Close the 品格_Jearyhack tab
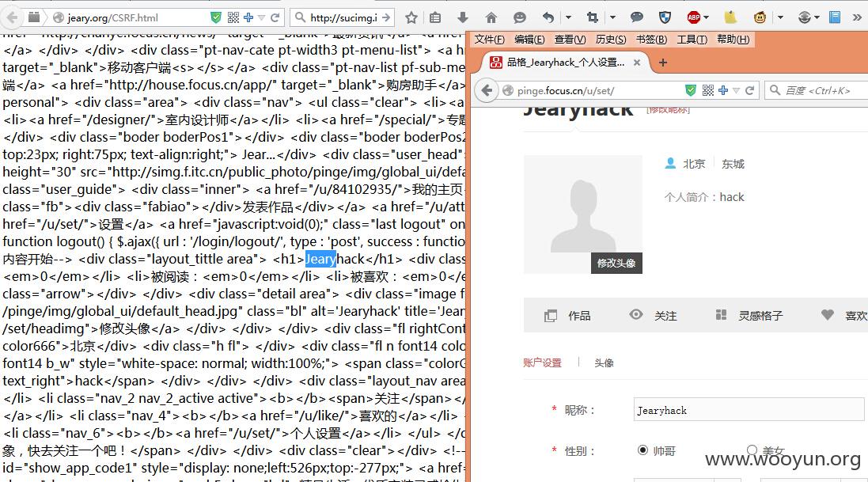868x482 pixels. pos(637,63)
